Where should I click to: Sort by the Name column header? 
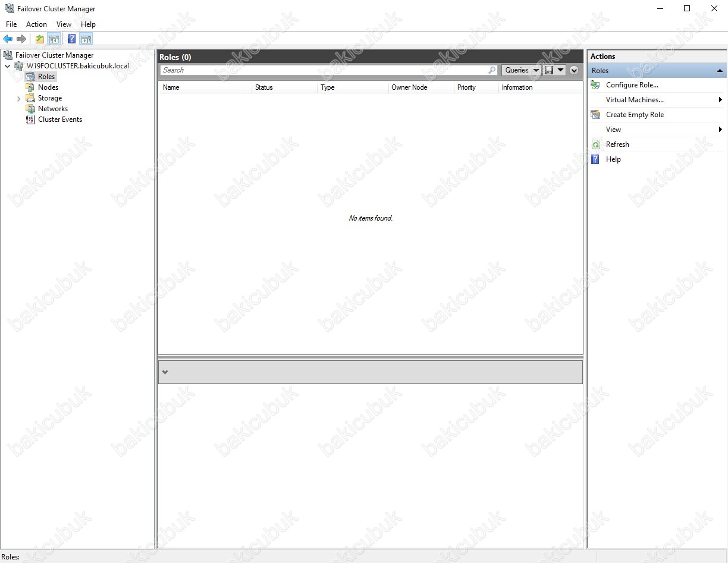click(x=206, y=87)
